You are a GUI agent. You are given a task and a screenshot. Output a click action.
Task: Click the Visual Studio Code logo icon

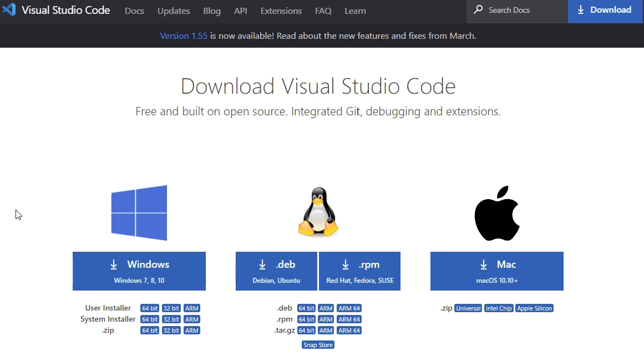click(9, 9)
